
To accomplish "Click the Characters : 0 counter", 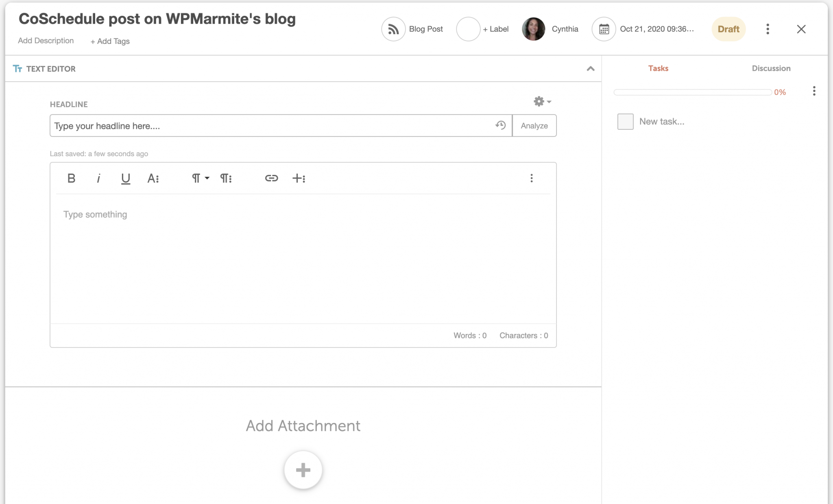I will tap(523, 336).
